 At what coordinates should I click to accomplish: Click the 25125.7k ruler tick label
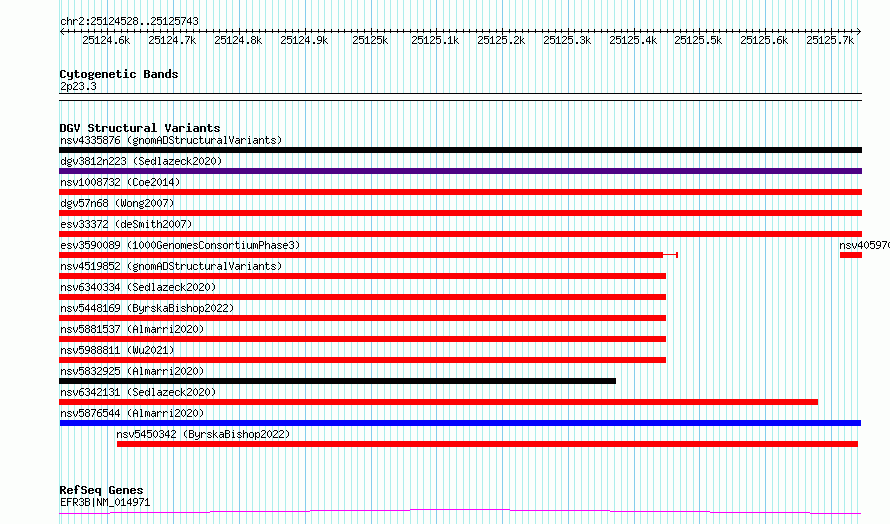(830, 40)
